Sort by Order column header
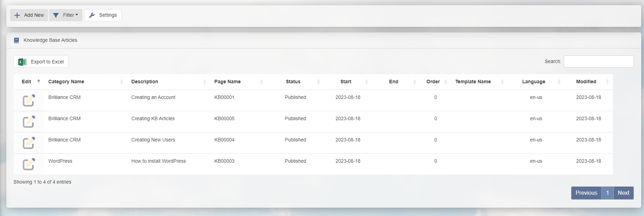Viewport: 644px width, 216px height. [x=435, y=82]
